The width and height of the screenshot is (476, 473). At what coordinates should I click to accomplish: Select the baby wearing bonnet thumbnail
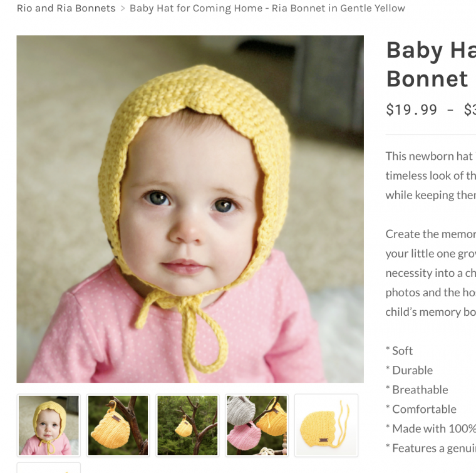tap(49, 425)
